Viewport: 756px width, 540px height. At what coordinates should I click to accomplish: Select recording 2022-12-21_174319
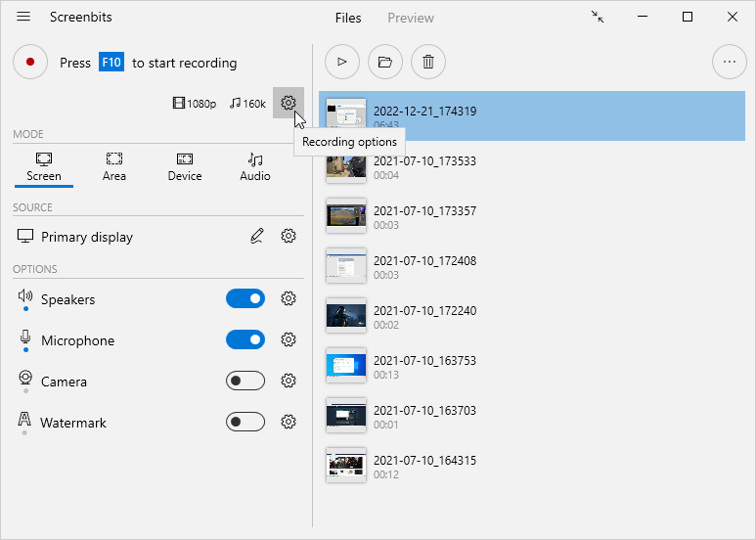tap(532, 116)
